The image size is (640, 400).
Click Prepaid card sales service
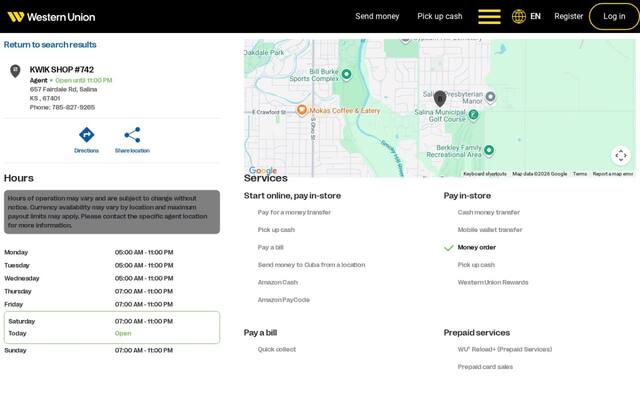click(x=485, y=367)
